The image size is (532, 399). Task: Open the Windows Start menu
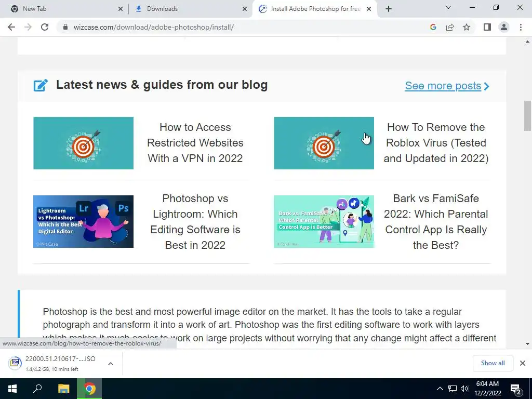(12, 389)
